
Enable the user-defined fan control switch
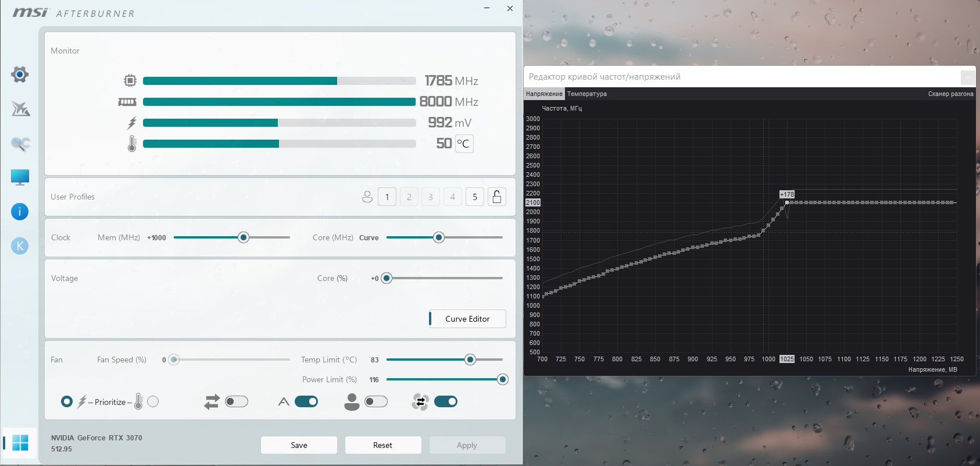point(376,401)
